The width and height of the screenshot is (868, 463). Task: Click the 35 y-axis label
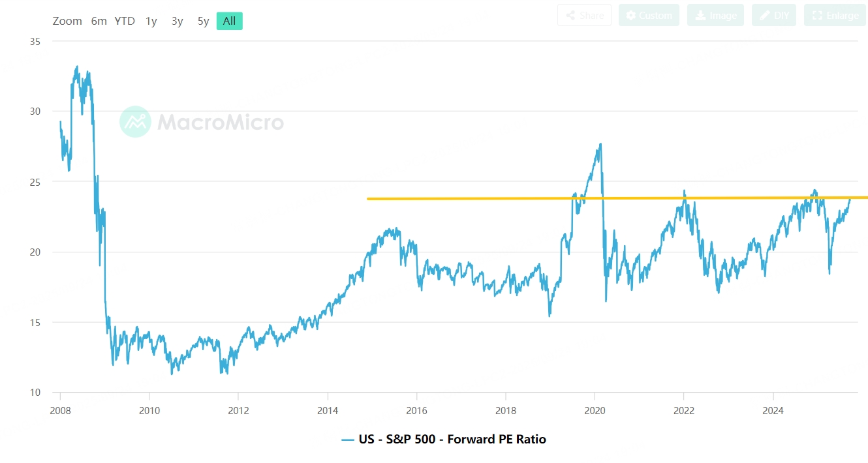pyautogui.click(x=35, y=41)
